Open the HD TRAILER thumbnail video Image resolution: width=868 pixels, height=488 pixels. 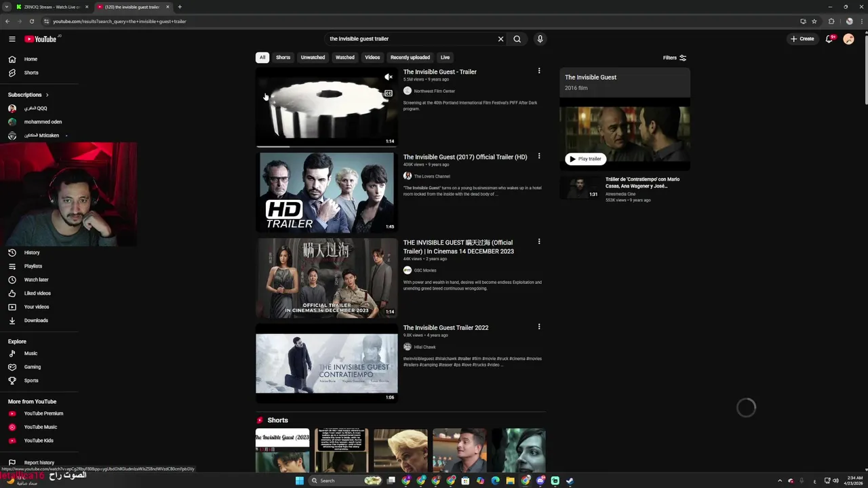[x=327, y=192]
